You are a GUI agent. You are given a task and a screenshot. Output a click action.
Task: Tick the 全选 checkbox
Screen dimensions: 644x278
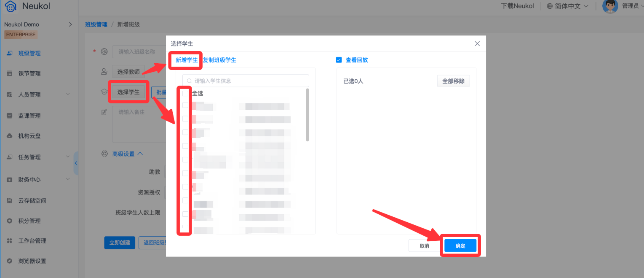point(185,94)
